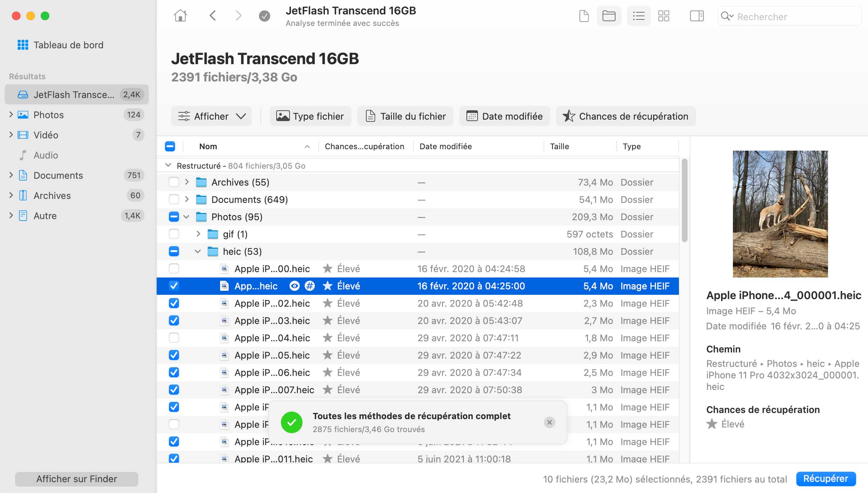Viewport: 868px width, 493px height.
Task: Click the Récupérer button
Action: 826,479
